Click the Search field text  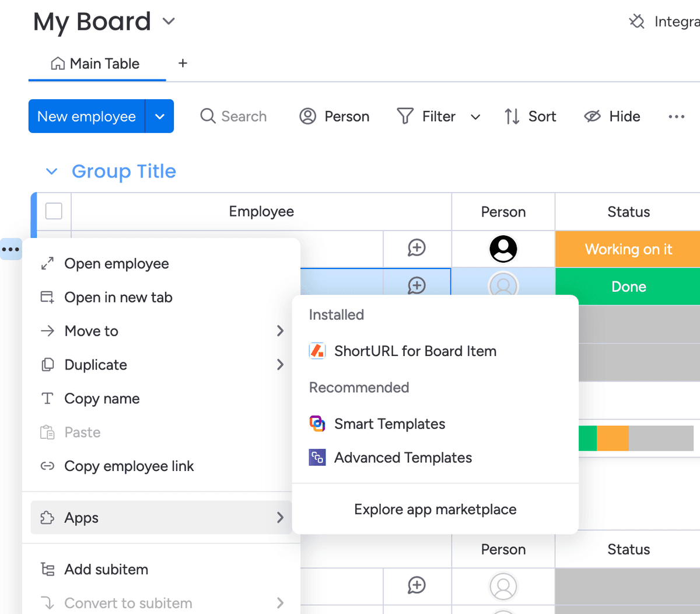pos(244,116)
